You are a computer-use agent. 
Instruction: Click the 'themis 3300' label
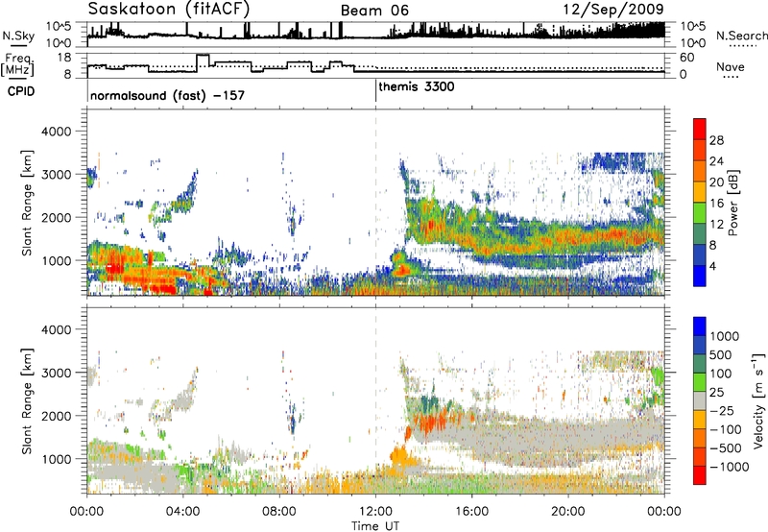pos(417,87)
